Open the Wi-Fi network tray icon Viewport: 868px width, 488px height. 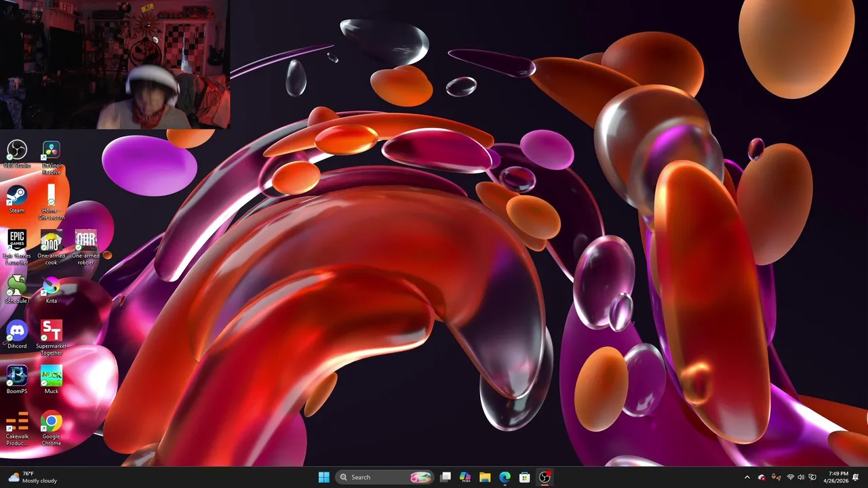790,477
